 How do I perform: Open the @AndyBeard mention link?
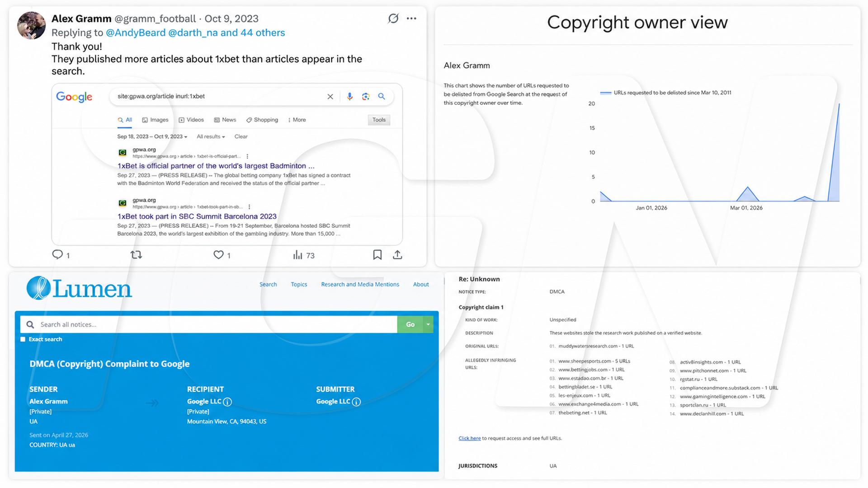(x=136, y=33)
